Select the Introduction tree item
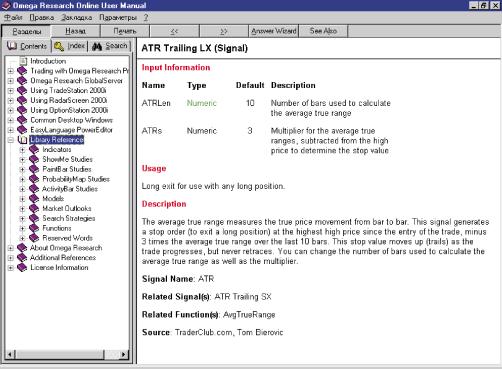 (x=48, y=61)
